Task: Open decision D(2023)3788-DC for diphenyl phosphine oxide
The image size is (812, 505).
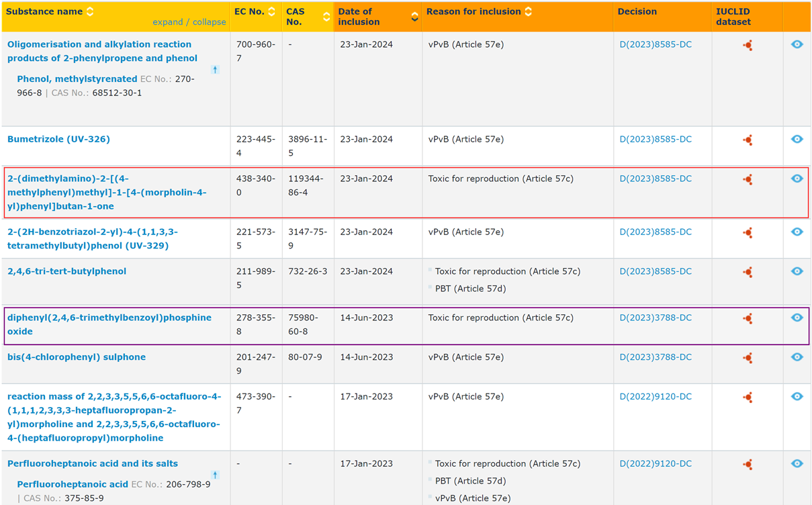Action: [x=656, y=318]
